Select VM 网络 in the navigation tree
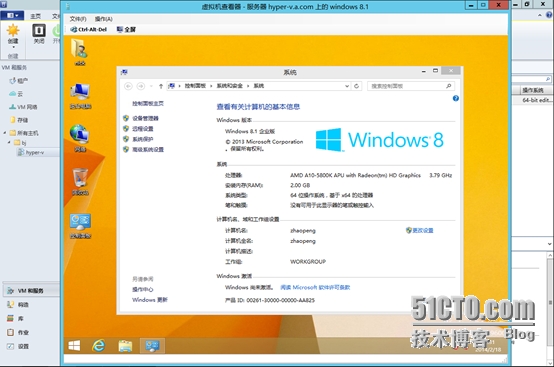Image resolution: width=554 pixels, height=367 pixels. point(23,107)
